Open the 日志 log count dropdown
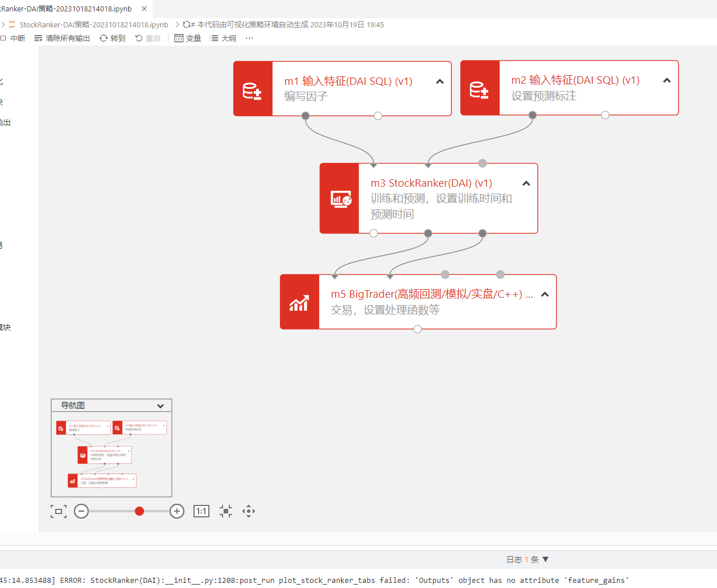The height and width of the screenshot is (588, 717). tap(528, 560)
